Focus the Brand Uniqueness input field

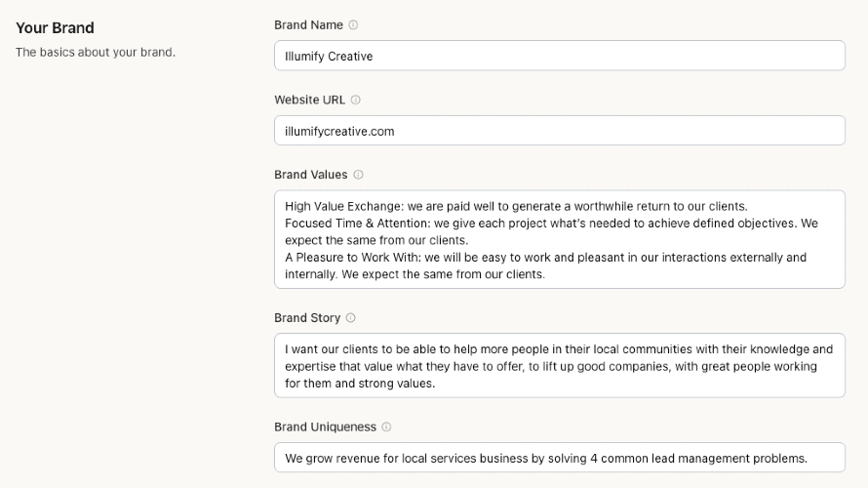pos(559,458)
